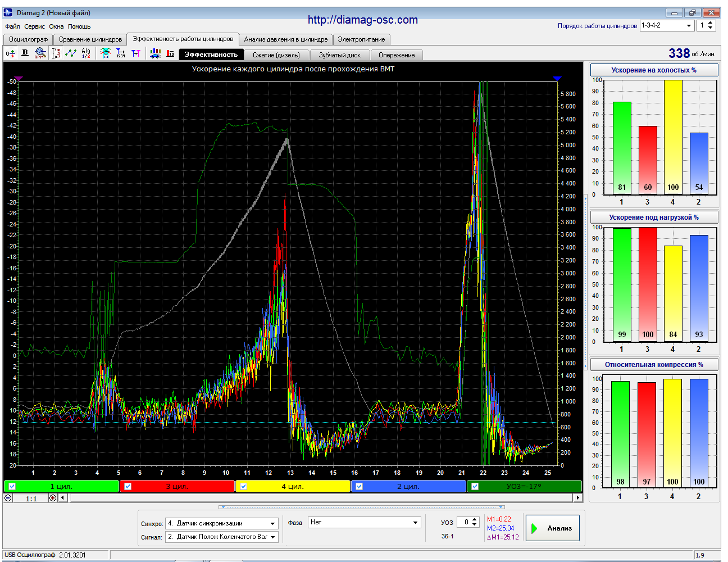This screenshot has width=728, height=562.
Task: Switch to the Электропитание tab
Action: (x=362, y=39)
